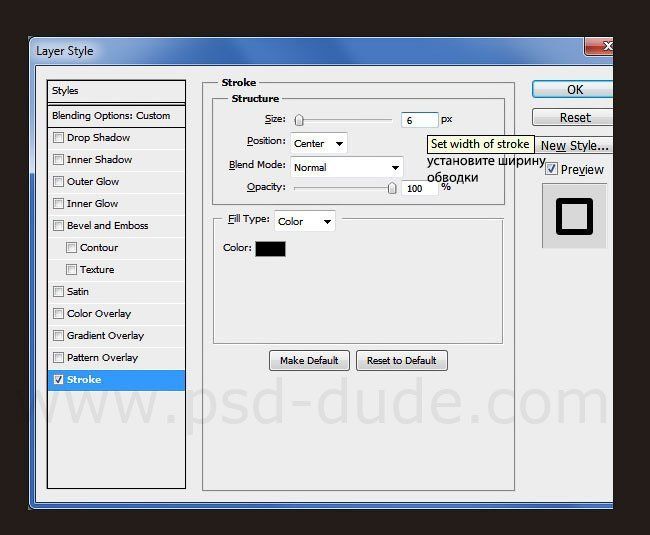
Task: Open the Gradient Overlay settings row
Action: click(116, 335)
